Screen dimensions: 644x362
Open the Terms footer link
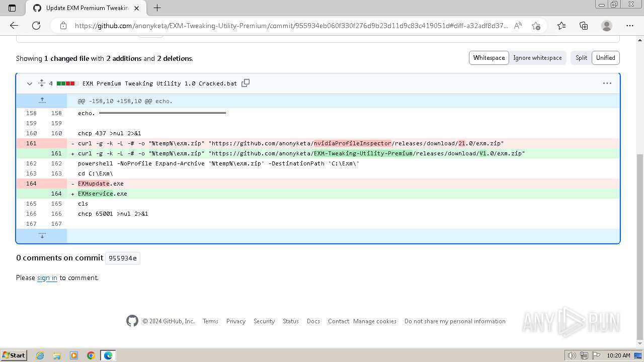coord(210,321)
